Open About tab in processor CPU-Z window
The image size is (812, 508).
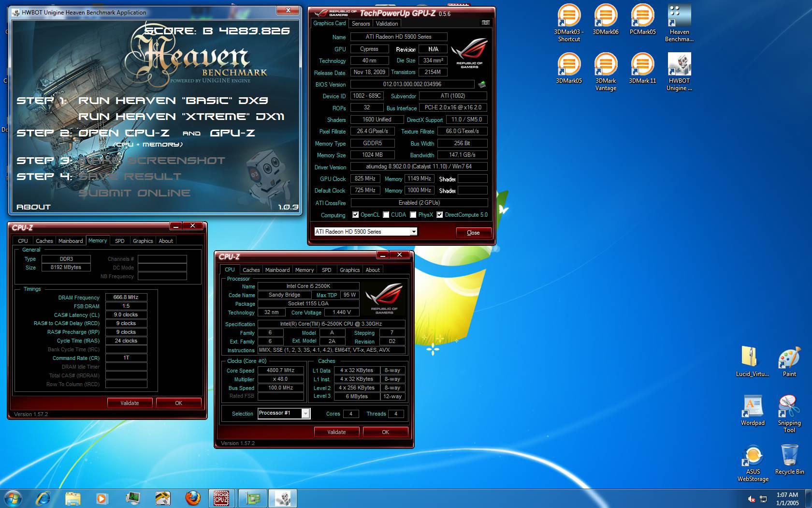point(373,270)
